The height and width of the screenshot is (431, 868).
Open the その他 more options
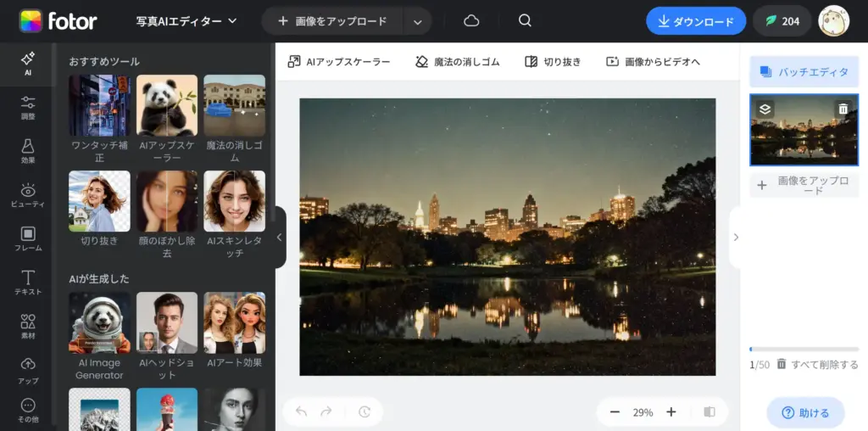(28, 411)
